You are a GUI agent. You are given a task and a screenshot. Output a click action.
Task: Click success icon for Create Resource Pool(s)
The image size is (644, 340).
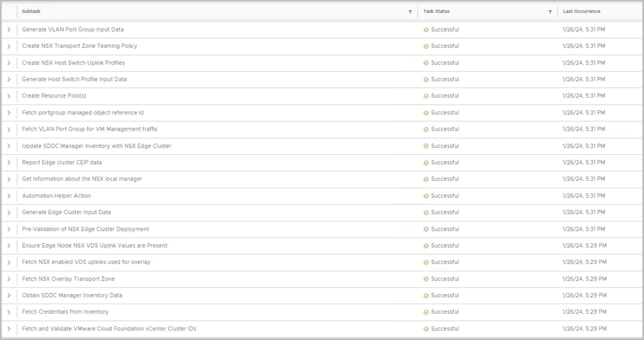[x=426, y=96]
